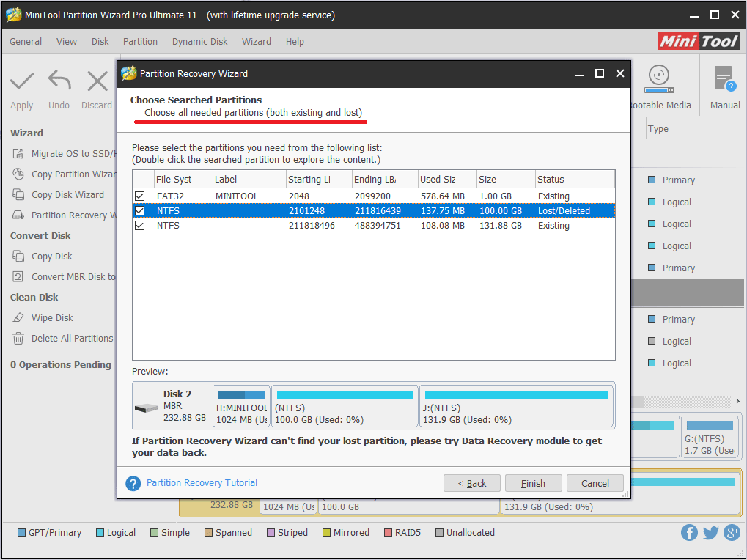This screenshot has width=747, height=560.
Task: Uncheck the FAT32 MINITOOL partition checkbox
Action: click(x=139, y=196)
